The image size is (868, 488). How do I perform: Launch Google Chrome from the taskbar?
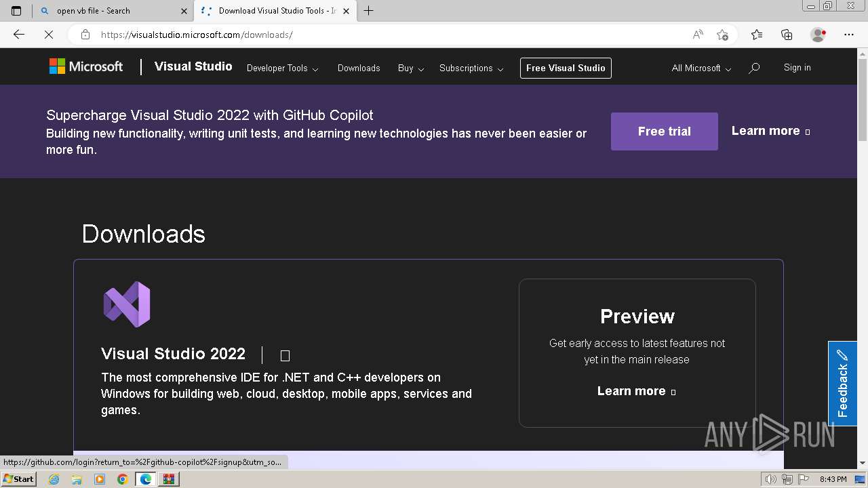[x=122, y=479]
